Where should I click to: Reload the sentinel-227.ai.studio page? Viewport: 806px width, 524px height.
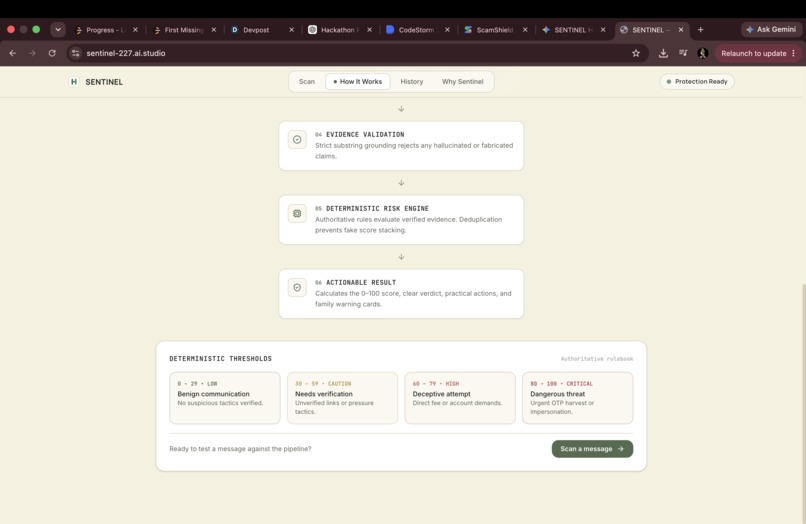52,53
